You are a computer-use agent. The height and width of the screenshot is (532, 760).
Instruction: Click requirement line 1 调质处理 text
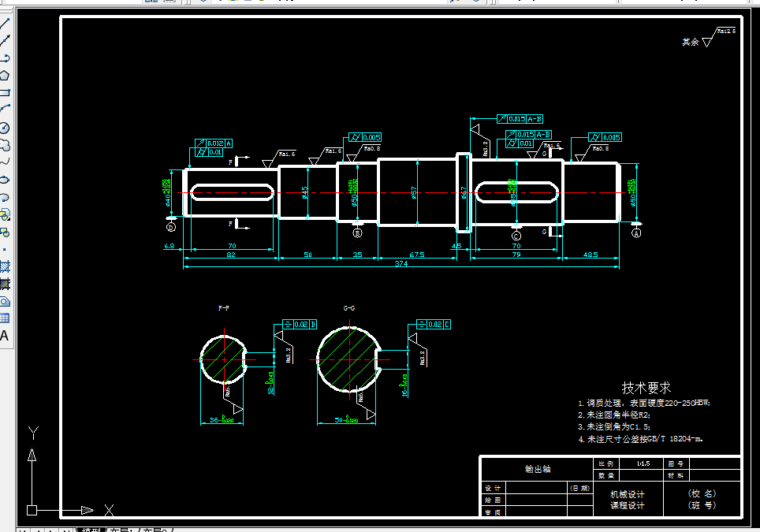(644, 403)
